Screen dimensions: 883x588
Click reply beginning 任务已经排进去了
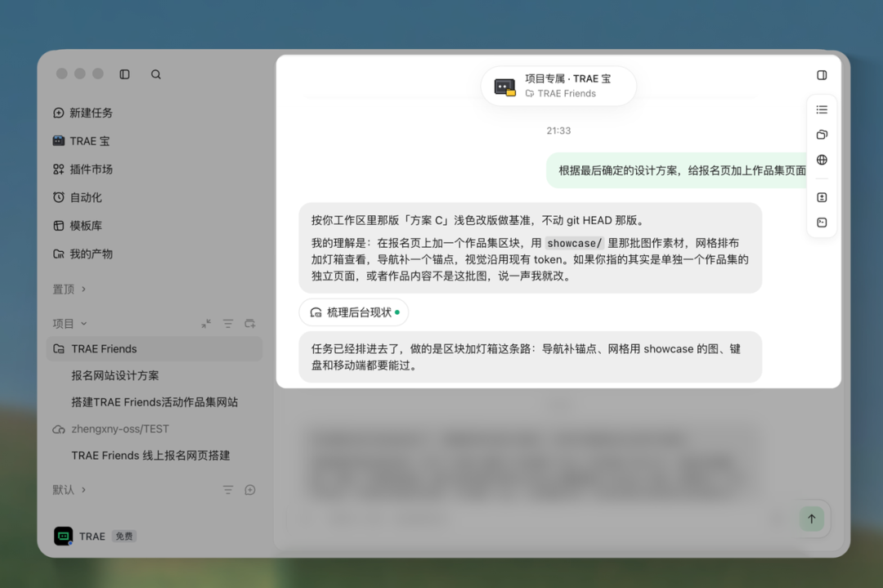coord(531,357)
